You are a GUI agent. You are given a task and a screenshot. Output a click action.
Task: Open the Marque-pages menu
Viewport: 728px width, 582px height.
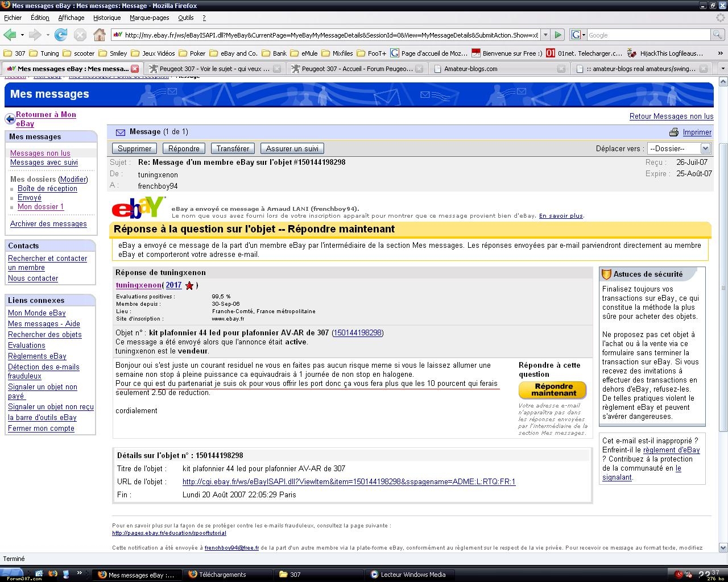tap(149, 18)
